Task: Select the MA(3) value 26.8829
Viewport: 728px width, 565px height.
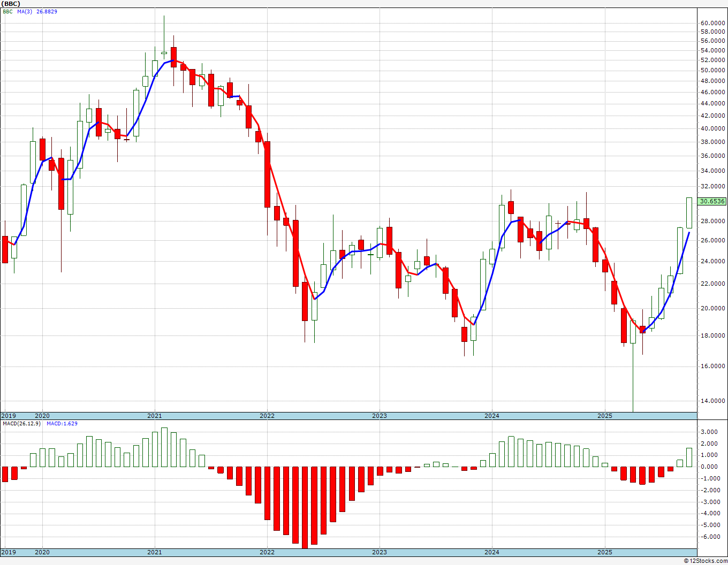Action: (x=47, y=11)
